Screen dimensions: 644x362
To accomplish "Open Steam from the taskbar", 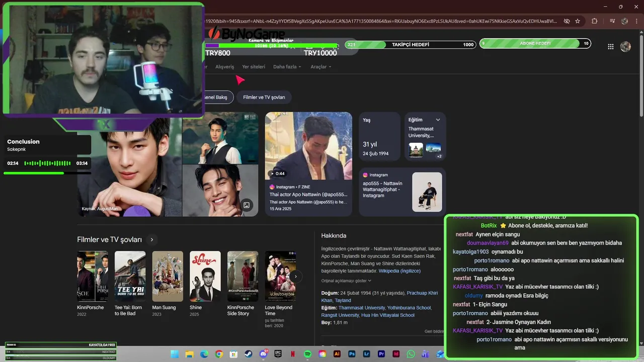I will pyautogui.click(x=249, y=354).
